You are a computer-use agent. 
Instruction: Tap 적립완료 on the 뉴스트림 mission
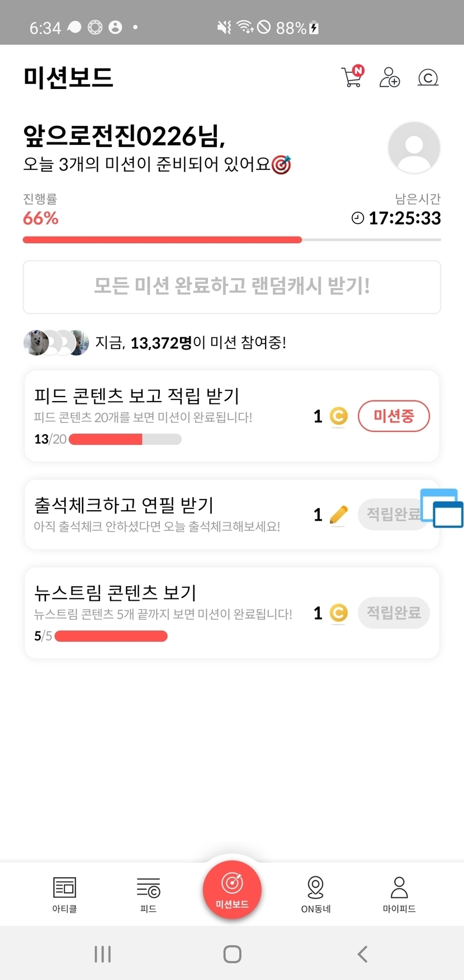tap(394, 613)
